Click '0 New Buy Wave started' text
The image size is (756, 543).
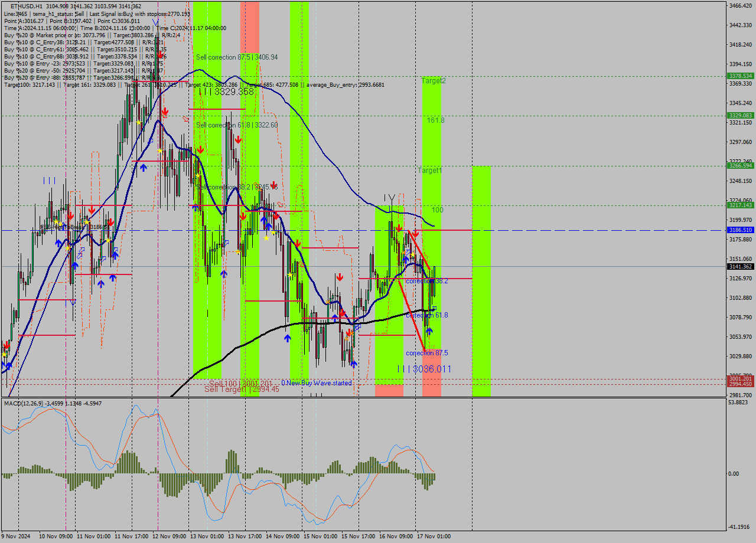(x=317, y=383)
